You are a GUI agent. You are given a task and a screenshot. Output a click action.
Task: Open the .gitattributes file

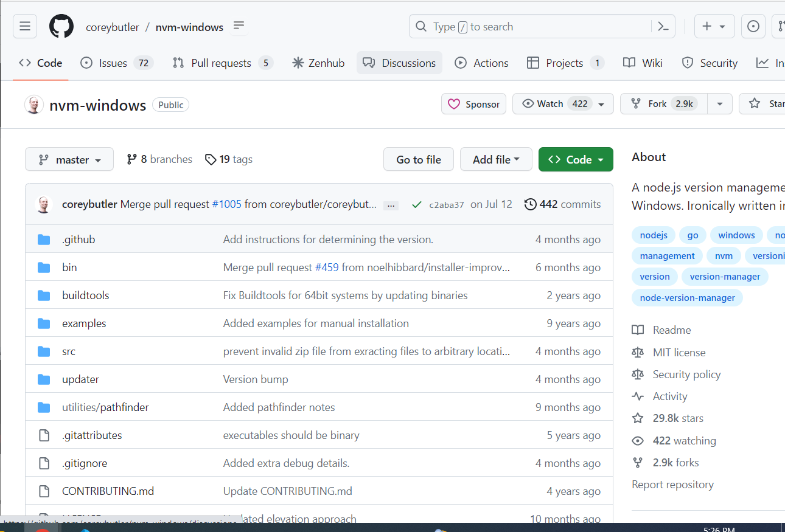click(x=92, y=435)
